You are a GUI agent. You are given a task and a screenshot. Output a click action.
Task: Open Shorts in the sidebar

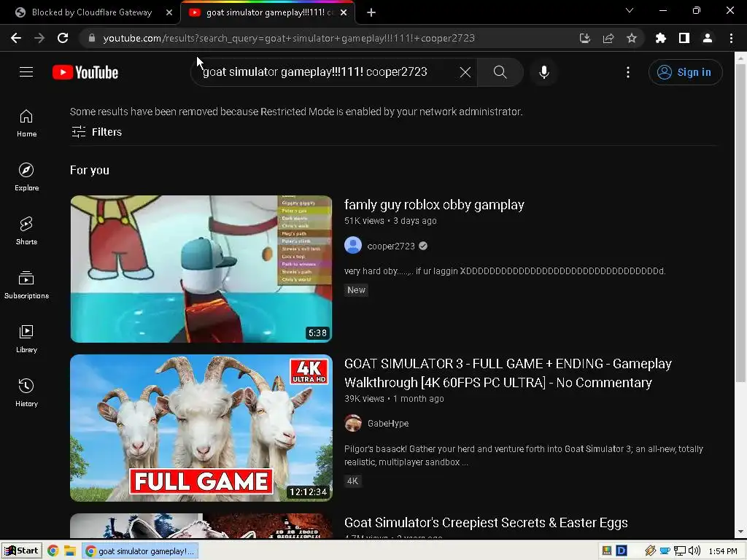point(26,231)
